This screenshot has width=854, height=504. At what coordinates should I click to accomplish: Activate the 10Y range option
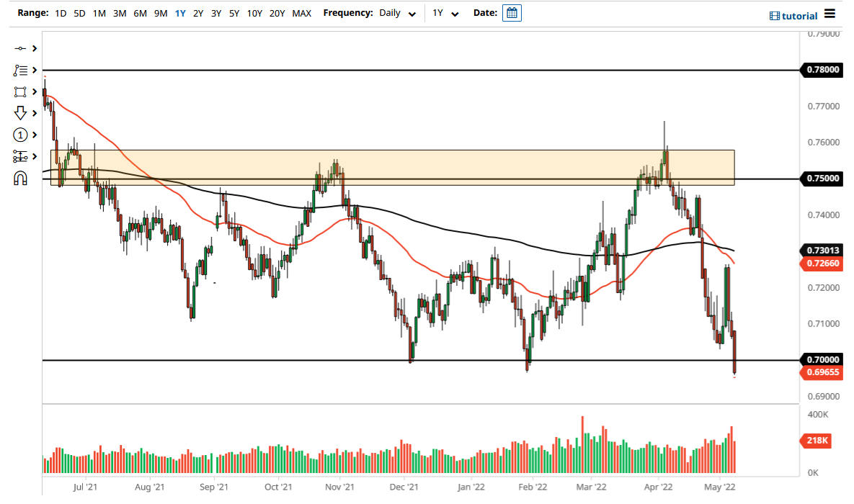[x=254, y=12]
